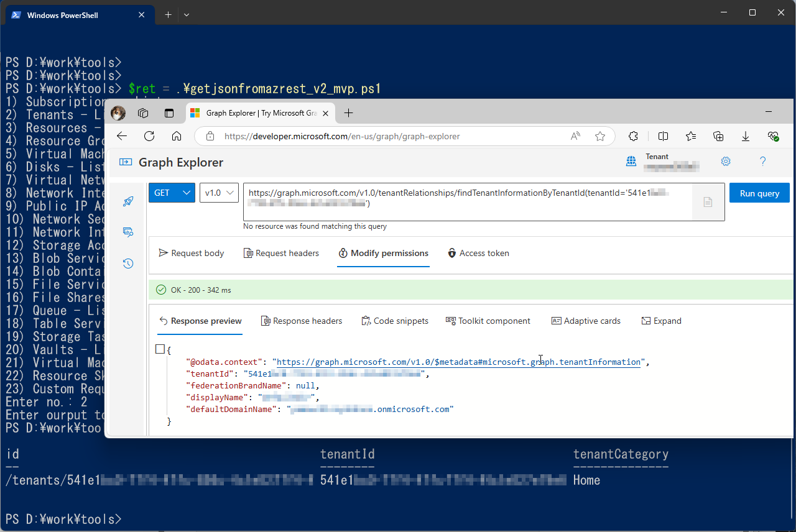Toggle Edge split screen icon
Screen dimensions: 796x532
coord(664,136)
